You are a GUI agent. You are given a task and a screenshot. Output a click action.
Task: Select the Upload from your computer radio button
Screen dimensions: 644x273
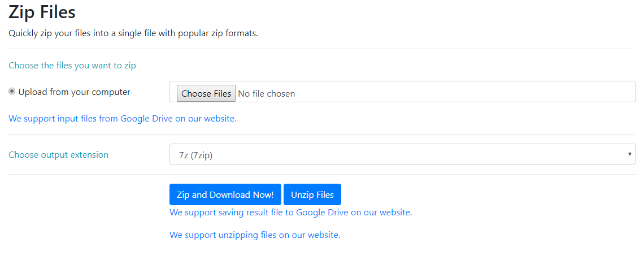point(12,92)
